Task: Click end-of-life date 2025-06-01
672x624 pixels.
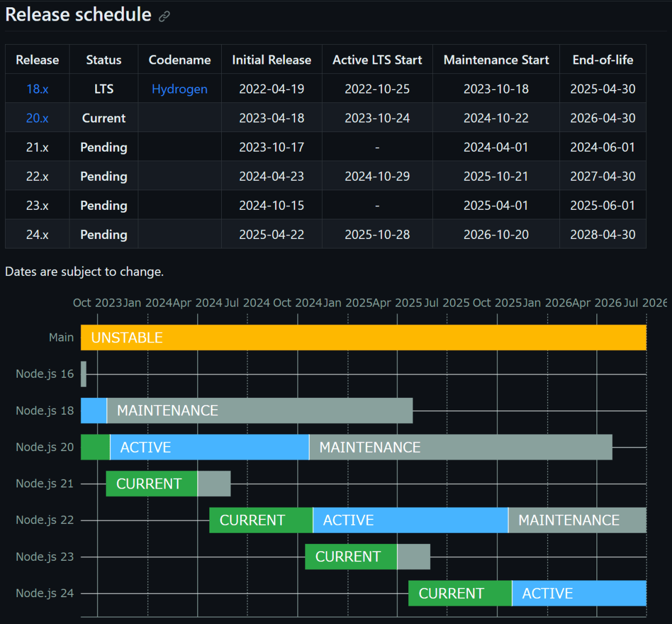Action: click(x=603, y=205)
